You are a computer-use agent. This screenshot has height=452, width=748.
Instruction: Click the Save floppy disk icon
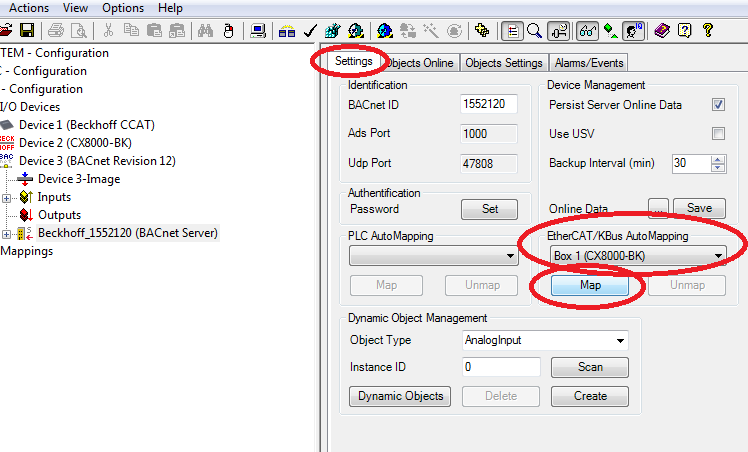click(27, 31)
